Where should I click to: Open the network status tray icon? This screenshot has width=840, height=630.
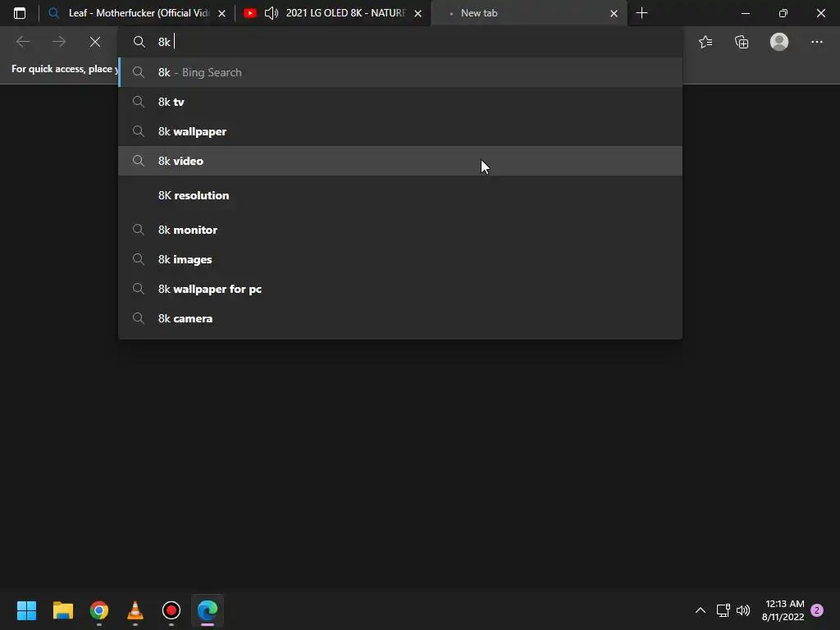point(724,610)
